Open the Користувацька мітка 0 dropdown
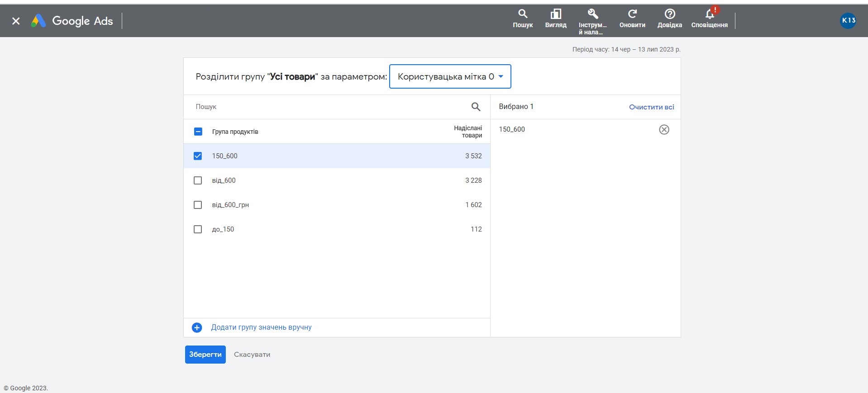Viewport: 868px width, 393px height. pyautogui.click(x=450, y=76)
